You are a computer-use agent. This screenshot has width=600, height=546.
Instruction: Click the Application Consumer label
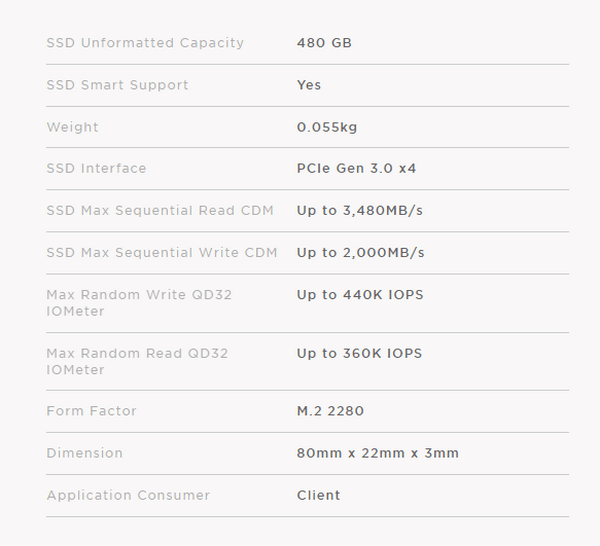(128, 495)
